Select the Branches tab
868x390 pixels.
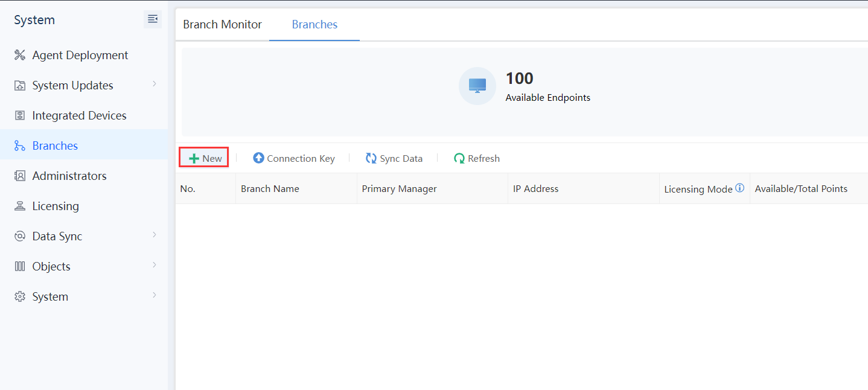[314, 25]
